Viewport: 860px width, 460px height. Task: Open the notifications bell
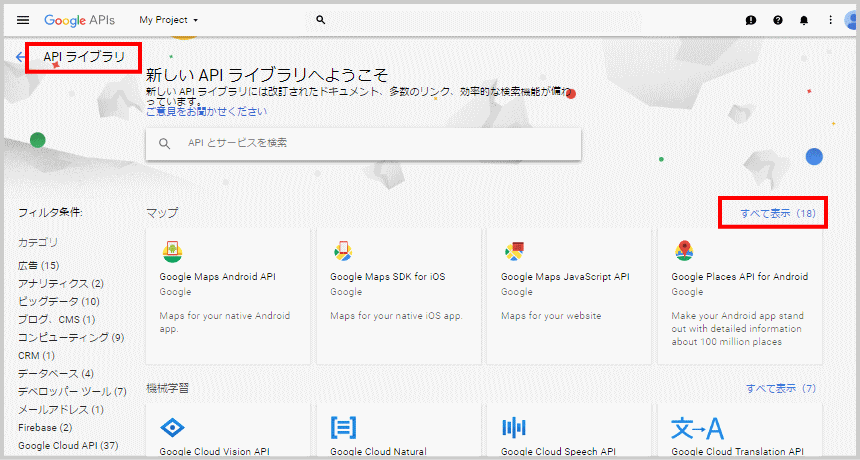click(804, 20)
